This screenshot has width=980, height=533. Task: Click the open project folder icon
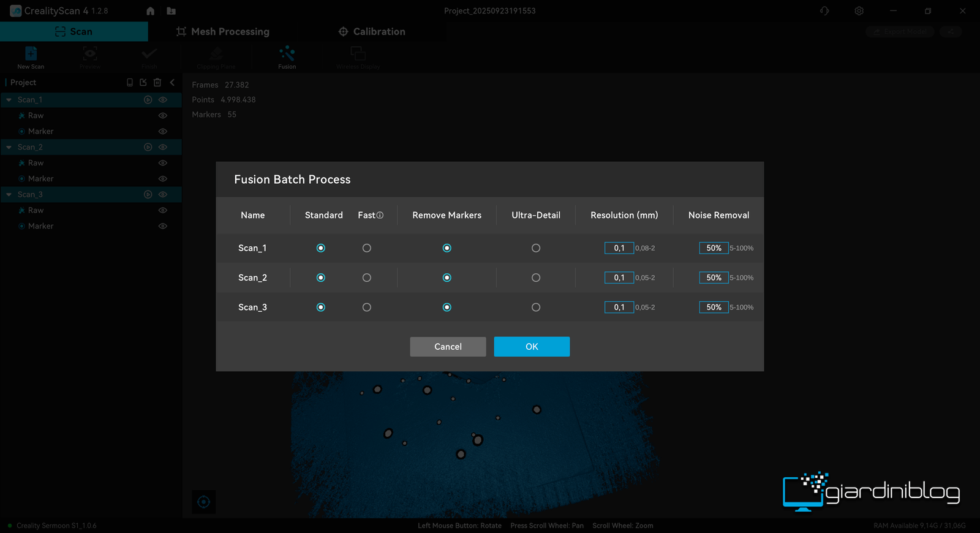(171, 11)
